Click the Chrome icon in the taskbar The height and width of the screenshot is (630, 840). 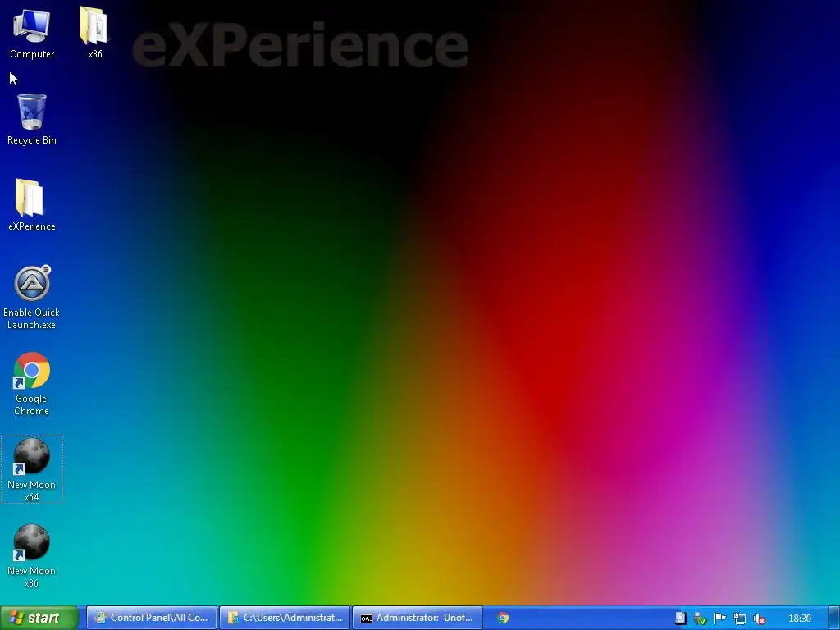tap(503, 619)
